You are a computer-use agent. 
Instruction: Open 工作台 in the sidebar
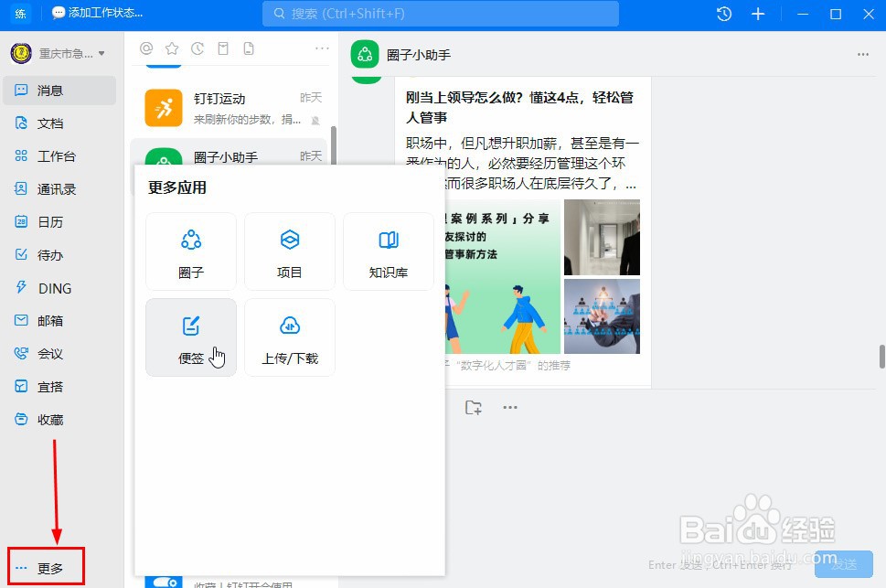[59, 156]
